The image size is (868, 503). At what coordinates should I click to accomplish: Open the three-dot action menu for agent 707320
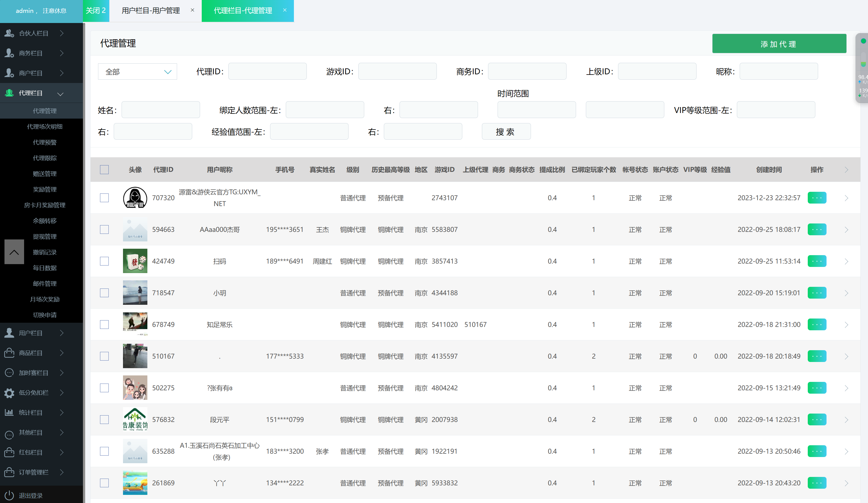coord(817,198)
